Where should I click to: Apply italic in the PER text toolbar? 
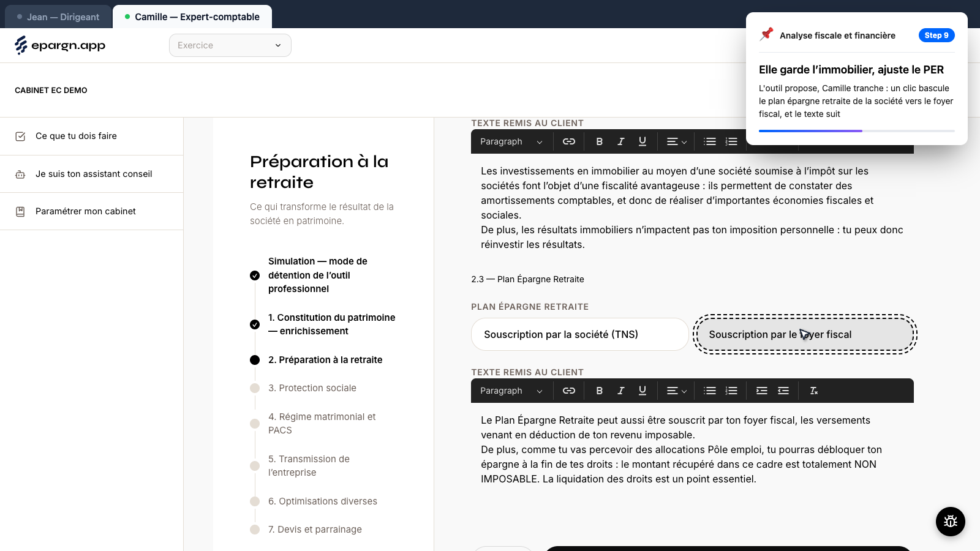(621, 391)
